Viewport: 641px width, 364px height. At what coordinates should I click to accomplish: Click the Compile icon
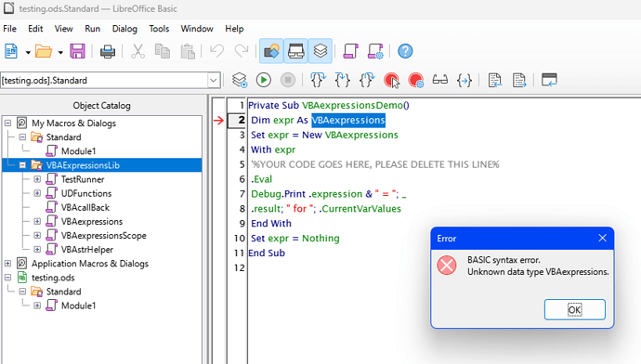click(x=239, y=80)
